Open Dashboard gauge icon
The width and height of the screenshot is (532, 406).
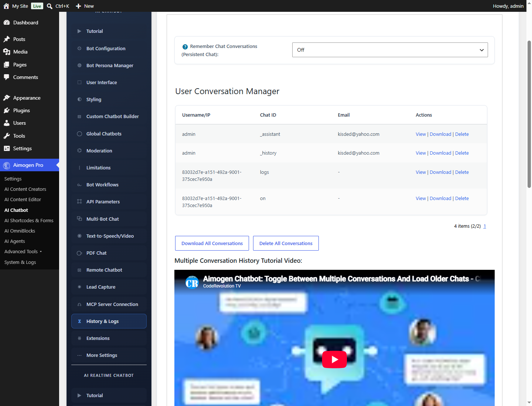[7, 23]
